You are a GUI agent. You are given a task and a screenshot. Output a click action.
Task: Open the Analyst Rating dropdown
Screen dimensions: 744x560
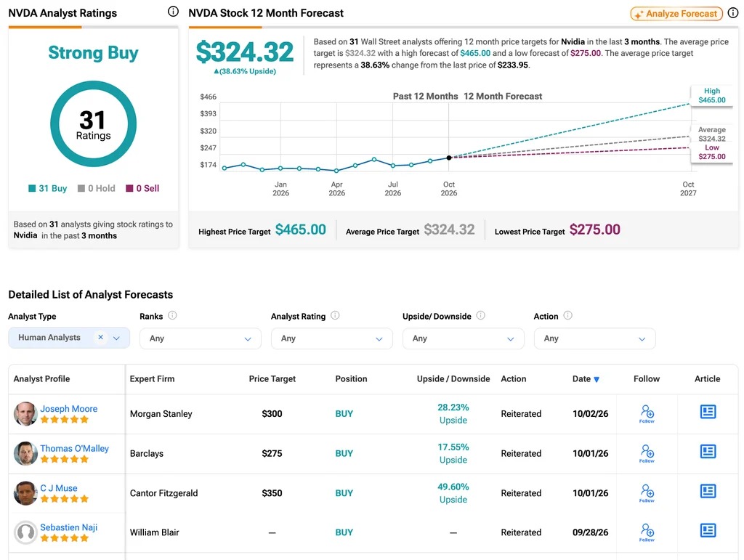click(331, 338)
